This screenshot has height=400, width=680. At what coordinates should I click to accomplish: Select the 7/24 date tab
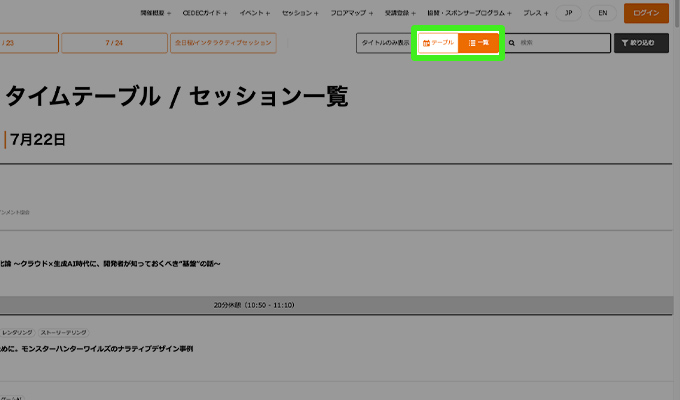coord(114,43)
